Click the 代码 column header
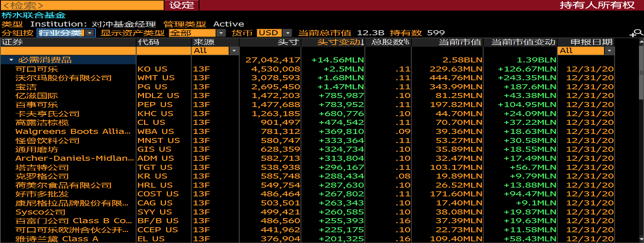644x243 pixels. point(164,42)
